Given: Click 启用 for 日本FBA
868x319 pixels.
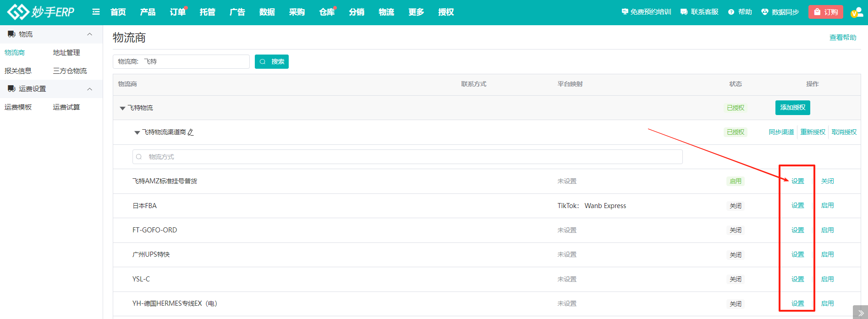Looking at the screenshot, I should 828,205.
